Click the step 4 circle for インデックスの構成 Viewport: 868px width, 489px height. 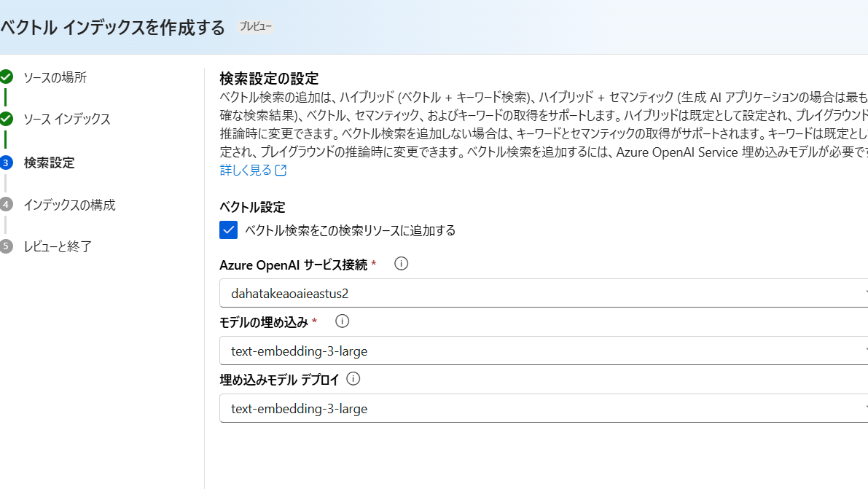coord(6,204)
